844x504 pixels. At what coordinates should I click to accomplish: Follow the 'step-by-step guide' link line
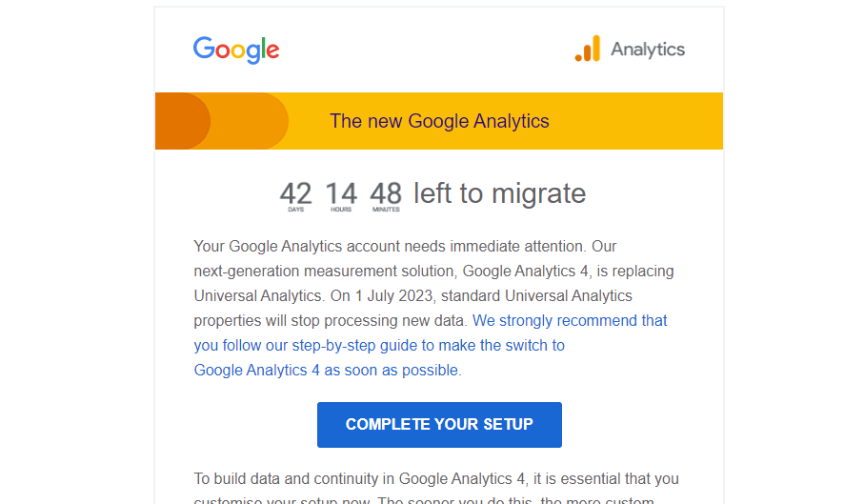point(379,345)
